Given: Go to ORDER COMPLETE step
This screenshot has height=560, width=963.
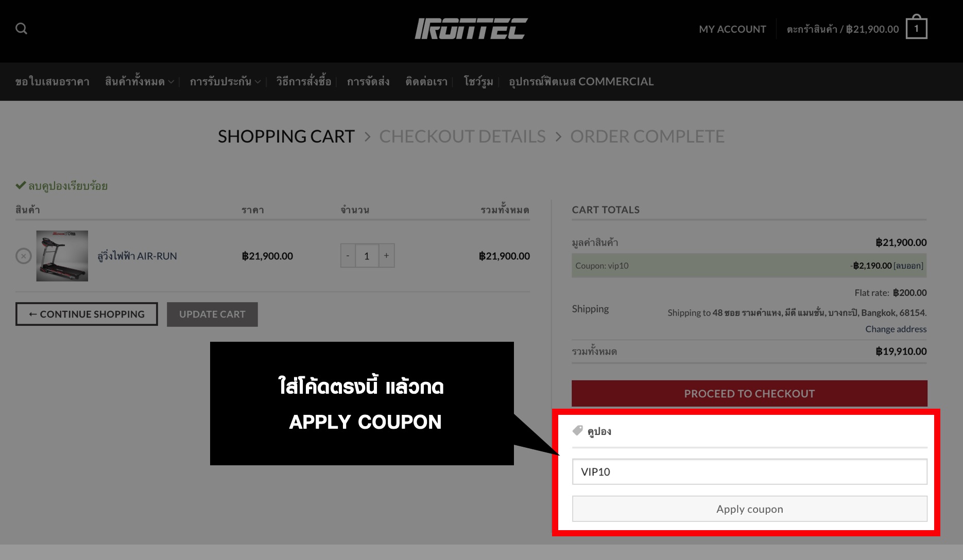Looking at the screenshot, I should (647, 136).
